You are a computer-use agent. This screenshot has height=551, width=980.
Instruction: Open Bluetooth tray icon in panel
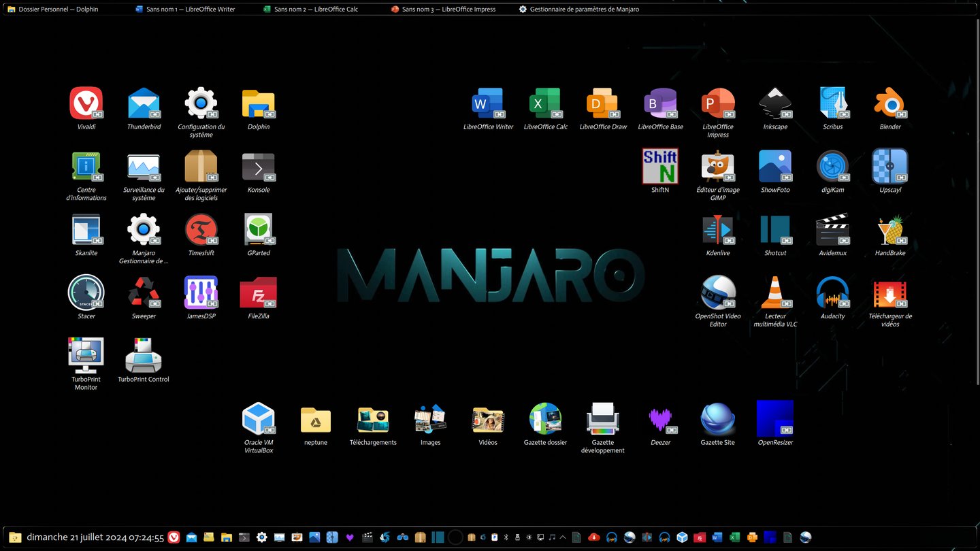[x=506, y=537]
